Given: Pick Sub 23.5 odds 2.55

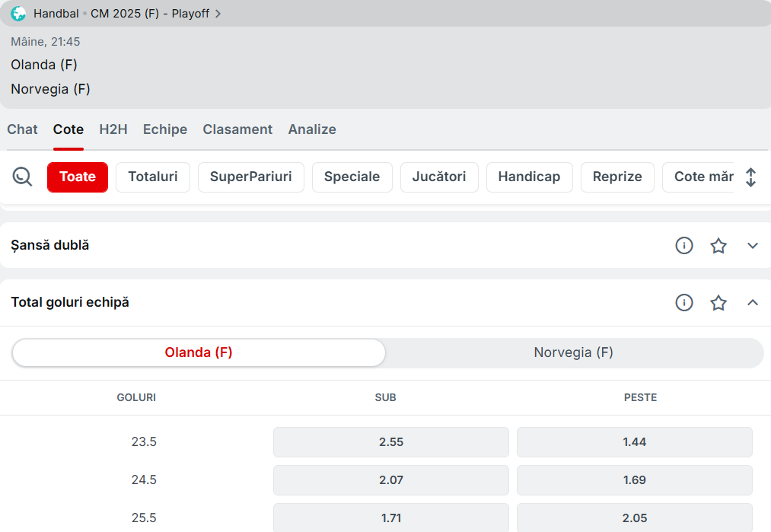Looking at the screenshot, I should (x=391, y=442).
